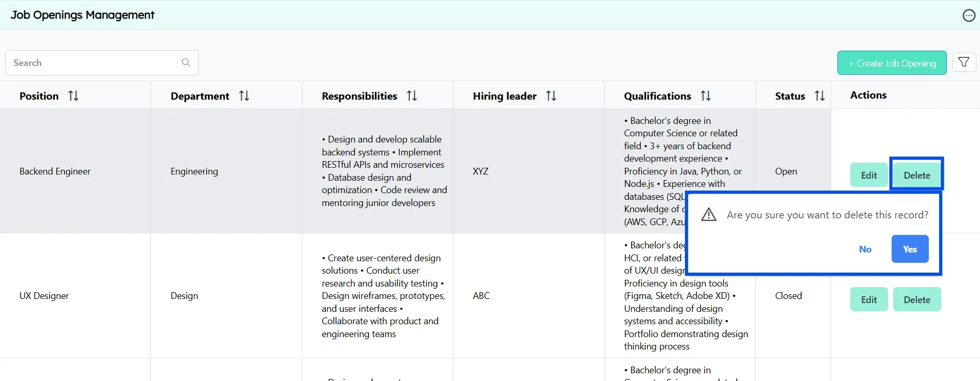
Task: Click the Backend Engineer position cell
Action: (x=55, y=171)
